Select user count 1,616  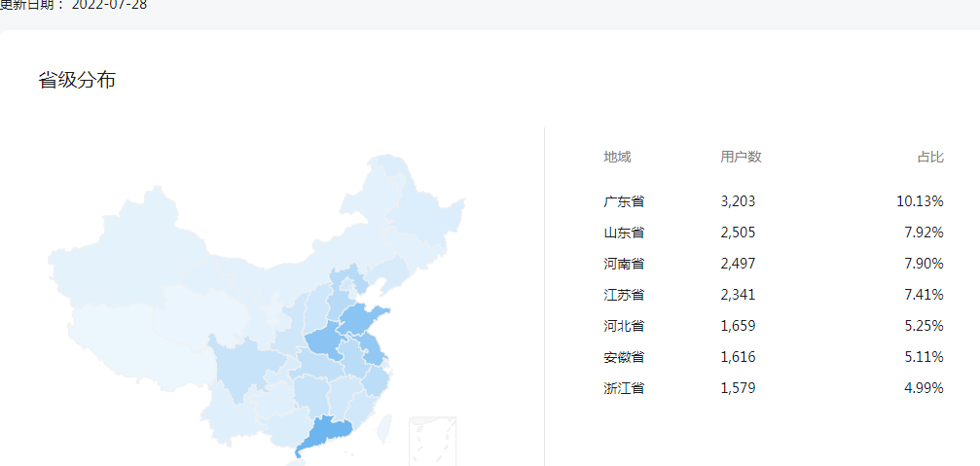(x=738, y=357)
